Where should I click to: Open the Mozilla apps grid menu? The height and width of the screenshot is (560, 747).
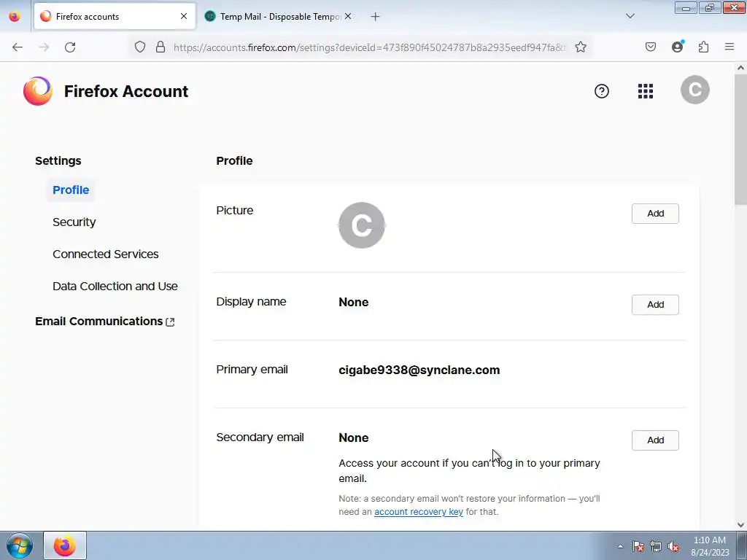coord(646,91)
